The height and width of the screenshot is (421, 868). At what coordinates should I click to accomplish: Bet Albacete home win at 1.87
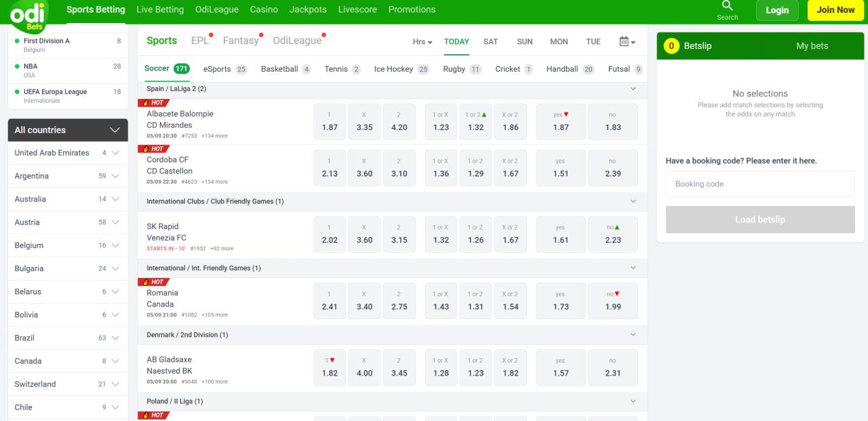[330, 121]
